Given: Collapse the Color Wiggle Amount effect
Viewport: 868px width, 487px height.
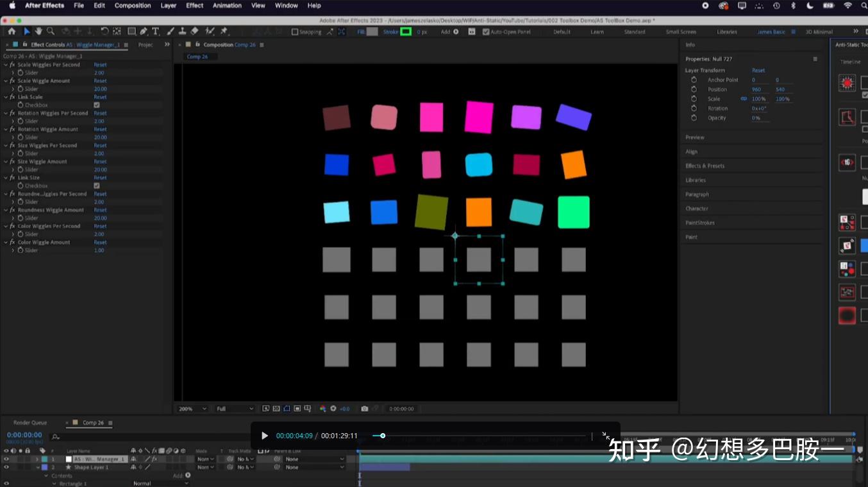Looking at the screenshot, I should point(6,243).
